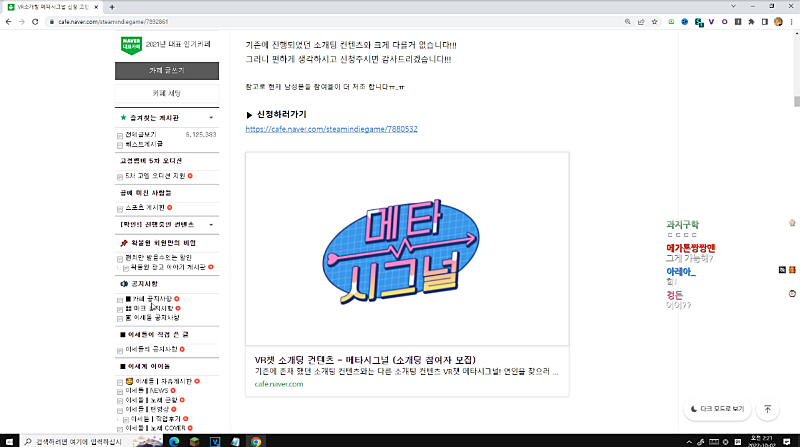Open the 스프츠 게시판 board

point(145,208)
